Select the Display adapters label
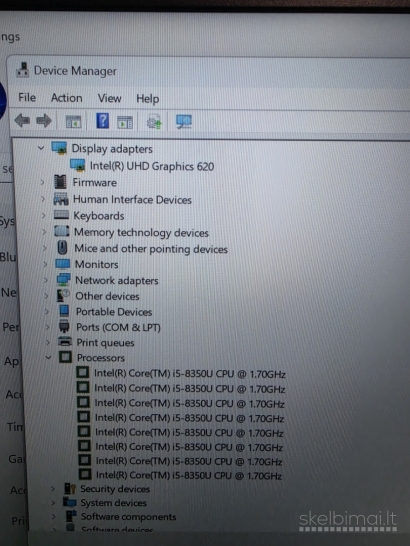Viewport: 410px width, 546px height. point(112,149)
